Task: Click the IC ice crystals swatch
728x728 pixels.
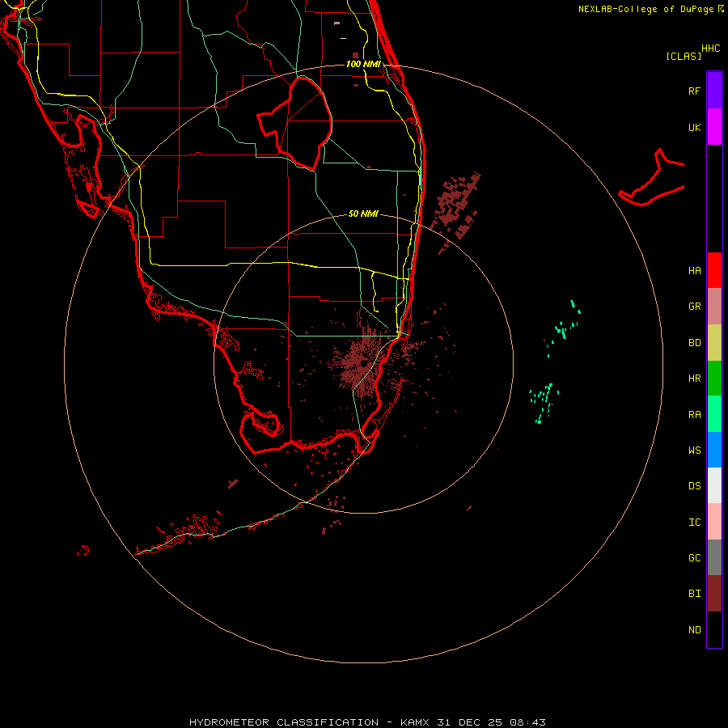Action: point(714,522)
